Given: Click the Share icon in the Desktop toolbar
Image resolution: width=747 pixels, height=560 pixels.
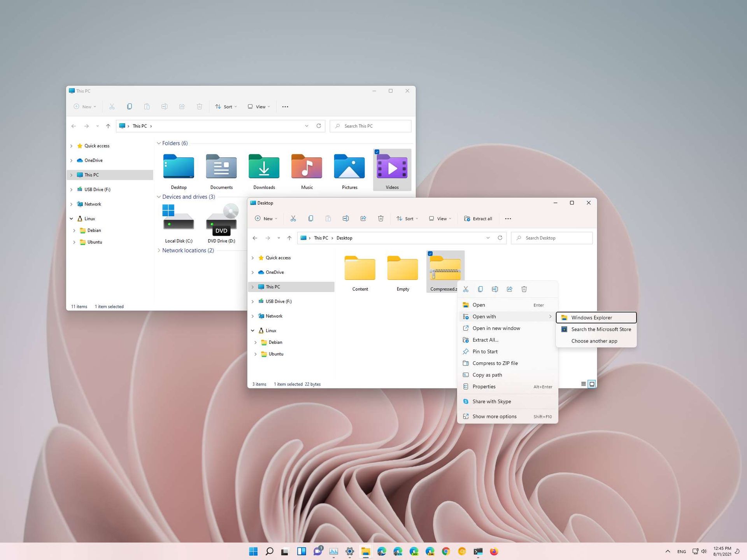Looking at the screenshot, I should 363,218.
